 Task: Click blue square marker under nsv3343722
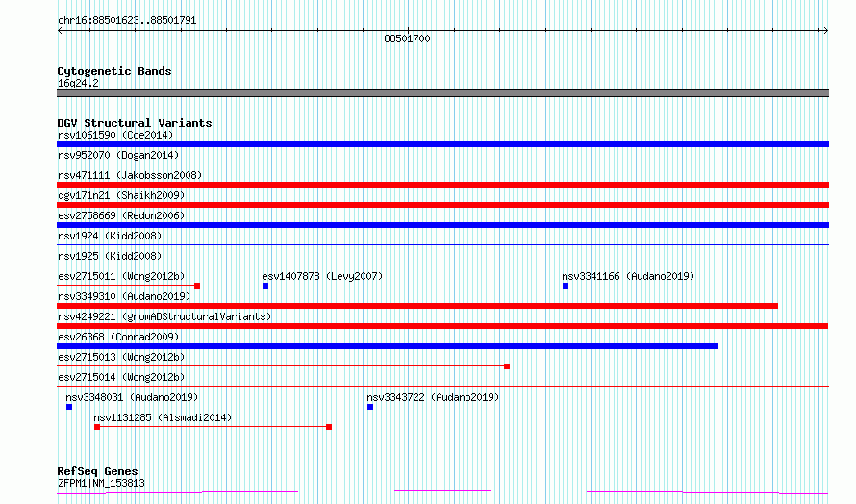(x=370, y=407)
